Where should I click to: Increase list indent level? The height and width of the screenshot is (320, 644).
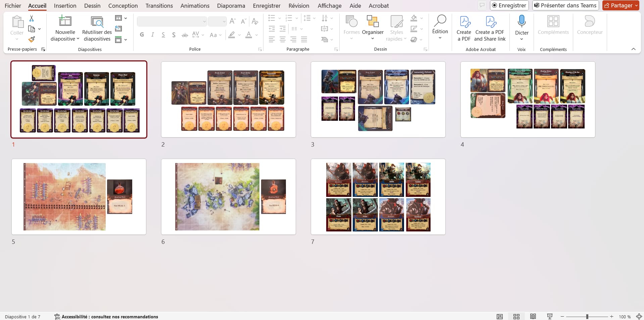click(283, 29)
